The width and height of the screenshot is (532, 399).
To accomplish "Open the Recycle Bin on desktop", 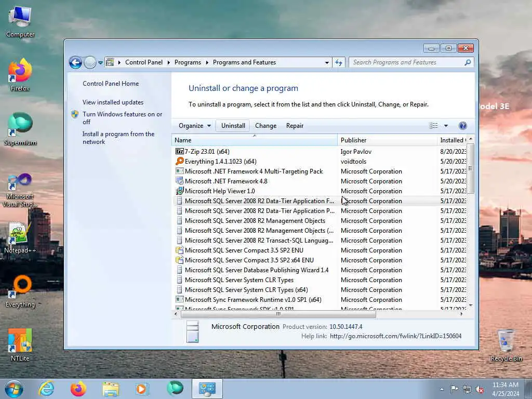I will pyautogui.click(x=506, y=345).
